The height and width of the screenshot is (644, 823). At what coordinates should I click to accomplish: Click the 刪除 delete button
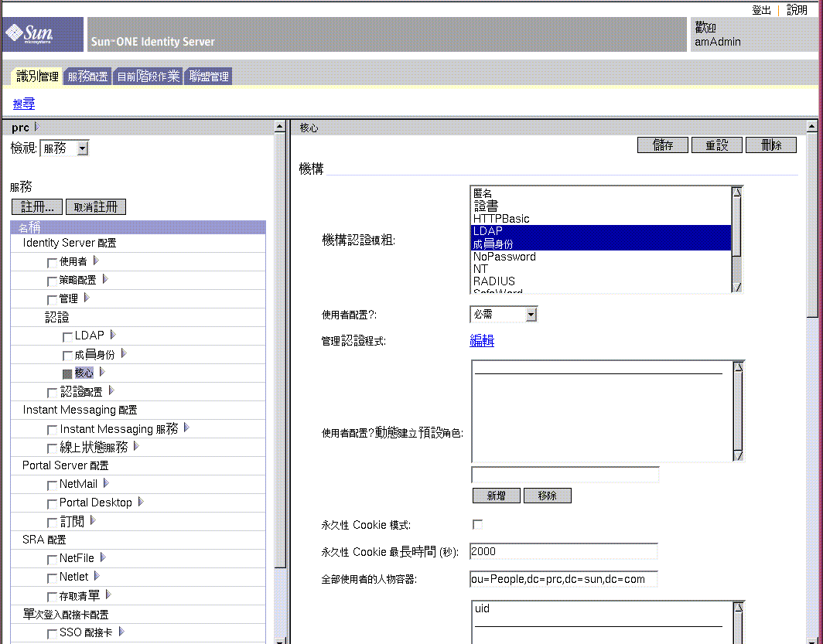(771, 145)
